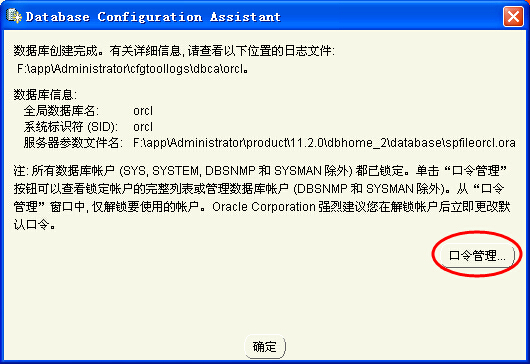Click the final 认口令 line of the note

pyautogui.click(x=34, y=224)
